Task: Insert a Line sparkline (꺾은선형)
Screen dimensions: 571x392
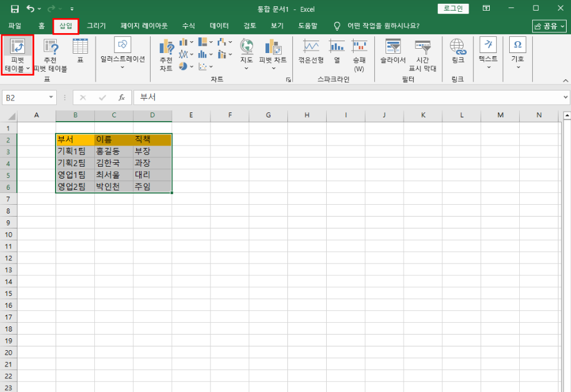Action: coord(310,47)
